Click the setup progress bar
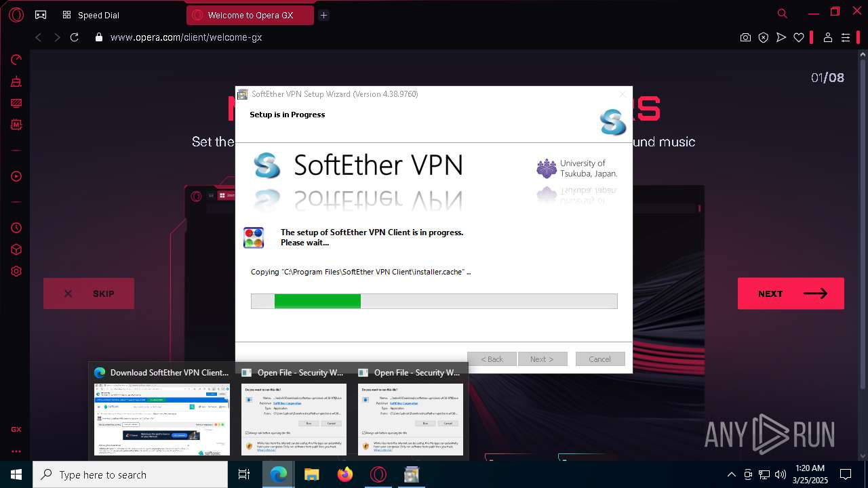868x488 pixels. pos(434,301)
